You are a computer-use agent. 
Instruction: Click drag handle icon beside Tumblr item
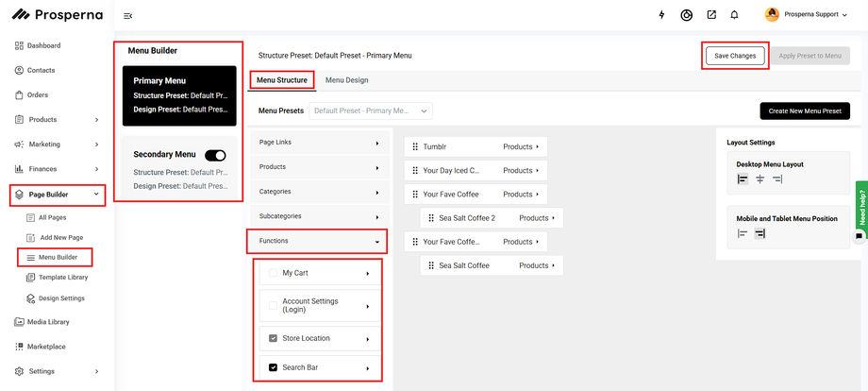[415, 146]
